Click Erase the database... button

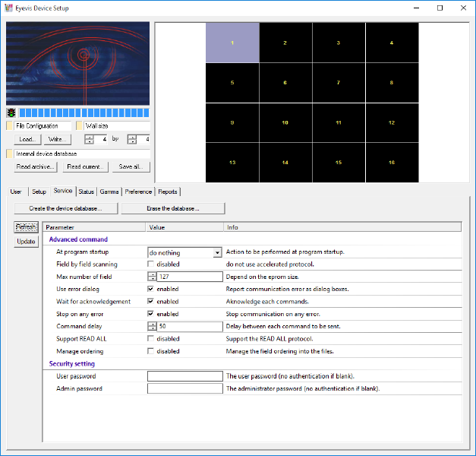tap(173, 208)
